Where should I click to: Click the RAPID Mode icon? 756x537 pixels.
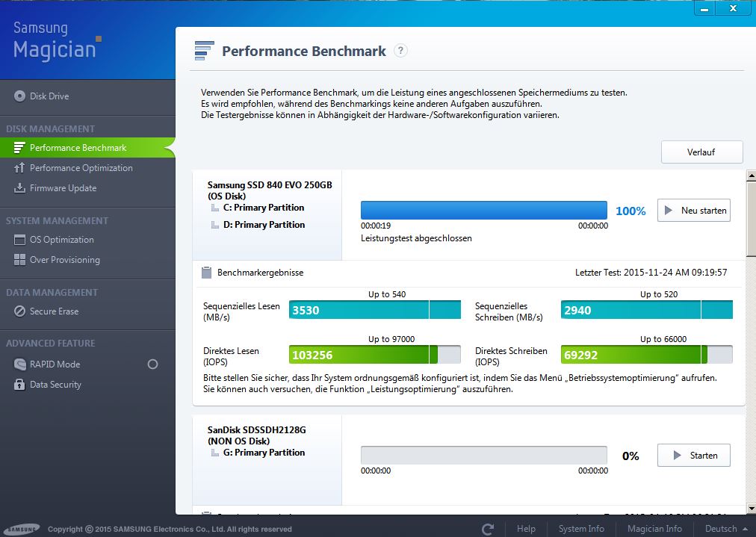[19, 364]
